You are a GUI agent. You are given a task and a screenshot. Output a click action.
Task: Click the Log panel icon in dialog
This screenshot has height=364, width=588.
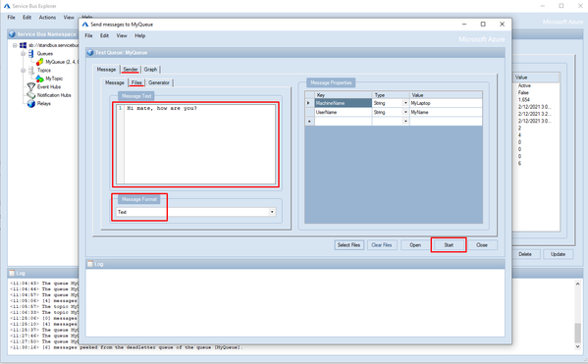coord(90,264)
